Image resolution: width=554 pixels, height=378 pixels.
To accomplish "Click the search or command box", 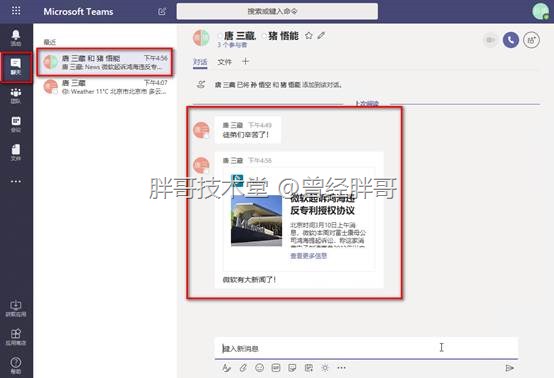I will pos(277,11).
